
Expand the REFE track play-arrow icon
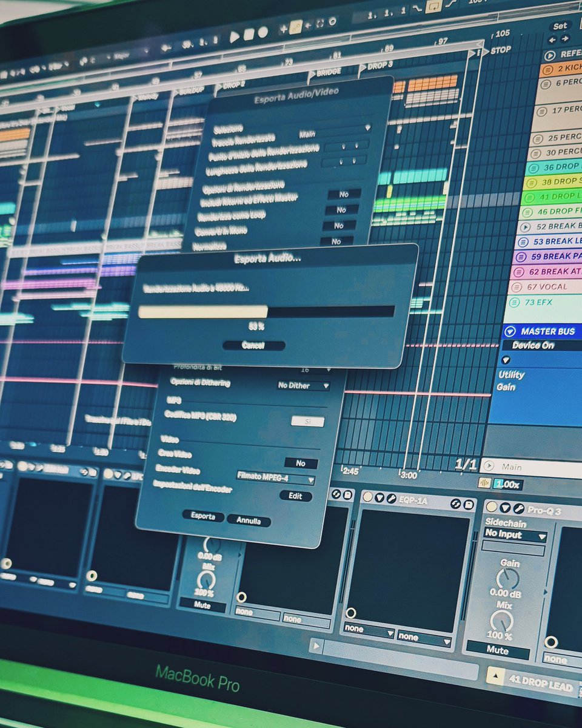(x=550, y=55)
